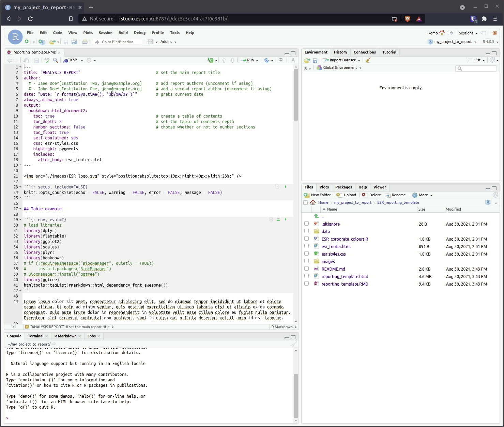Tick the checkbox beside esr-styles.css
This screenshot has width=504, height=427.
pos(307,254)
